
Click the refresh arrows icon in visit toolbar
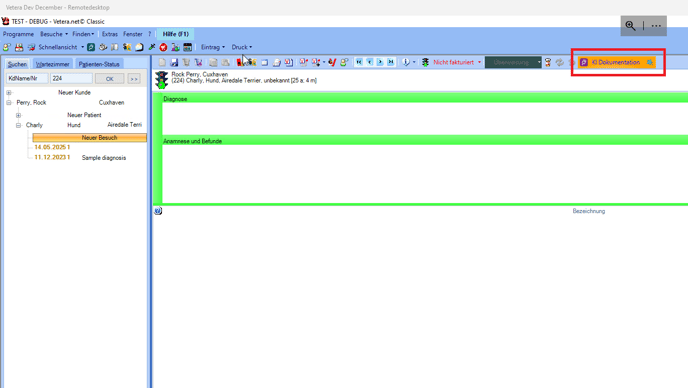point(559,62)
